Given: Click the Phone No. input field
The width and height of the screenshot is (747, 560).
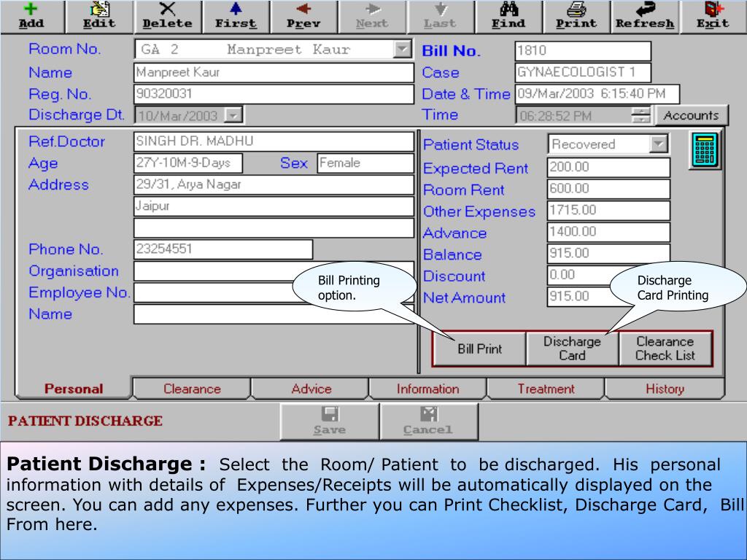Looking at the screenshot, I should point(223,249).
